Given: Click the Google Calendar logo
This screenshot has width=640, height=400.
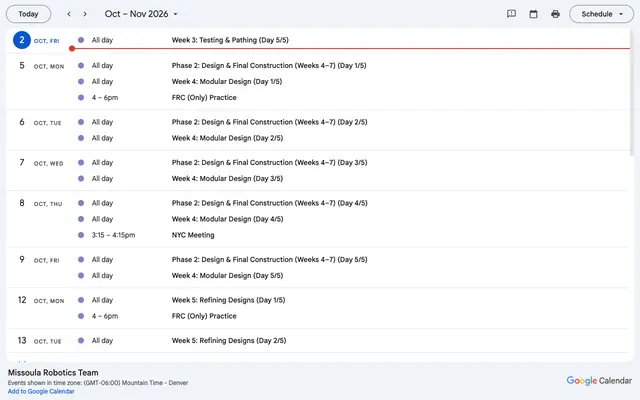Looking at the screenshot, I should click(x=599, y=380).
